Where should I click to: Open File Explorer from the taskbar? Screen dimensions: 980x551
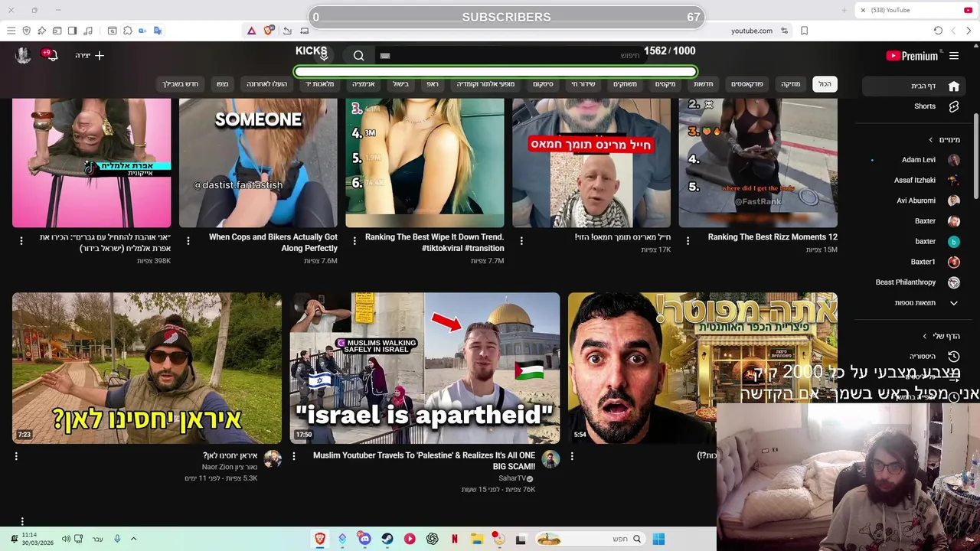click(477, 539)
